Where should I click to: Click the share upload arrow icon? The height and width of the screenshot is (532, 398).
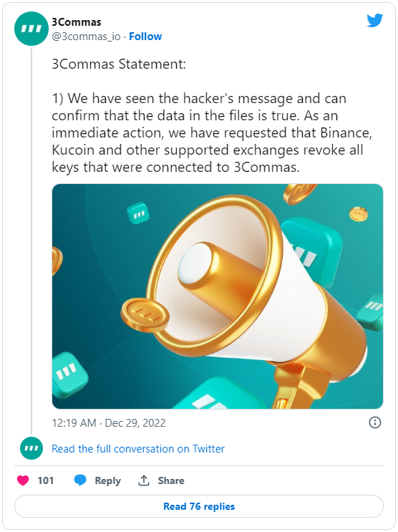tap(144, 480)
